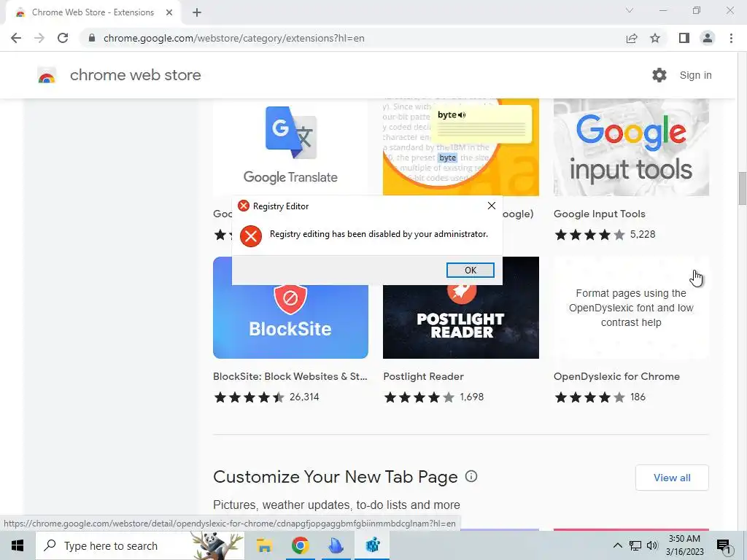Close the Chrome Web Store tab

pos(169,12)
